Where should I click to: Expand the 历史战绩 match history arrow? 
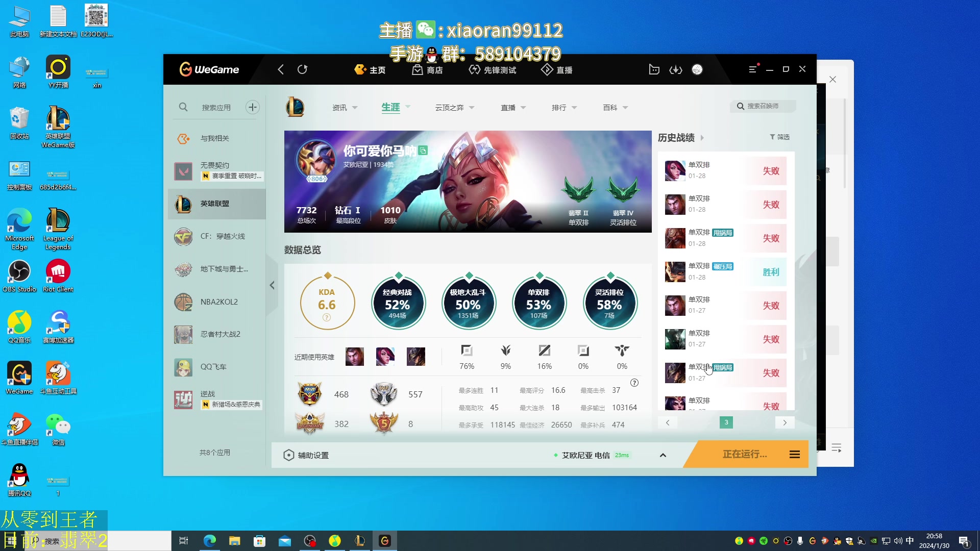point(702,138)
